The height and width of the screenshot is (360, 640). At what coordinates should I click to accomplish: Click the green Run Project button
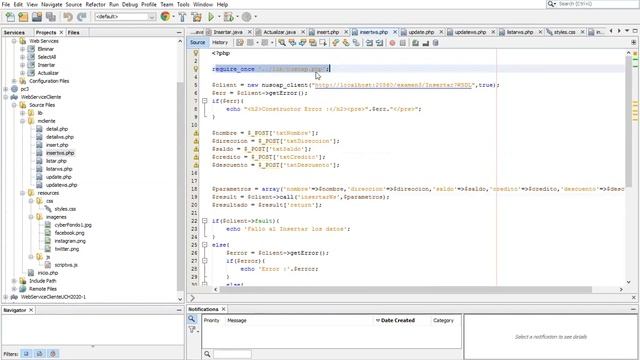point(211,17)
